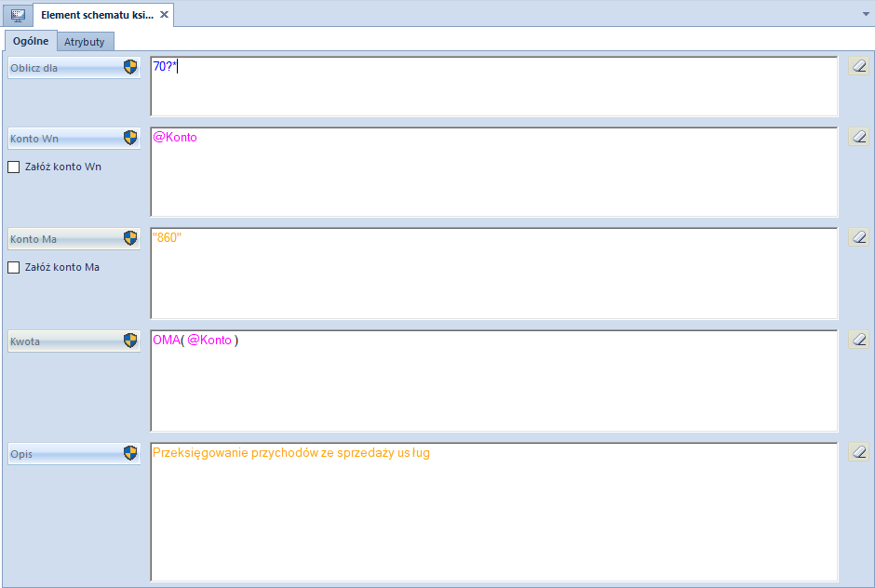Click the Konto Ma button
Image resolution: width=875 pixels, height=588 pixels.
click(x=74, y=239)
